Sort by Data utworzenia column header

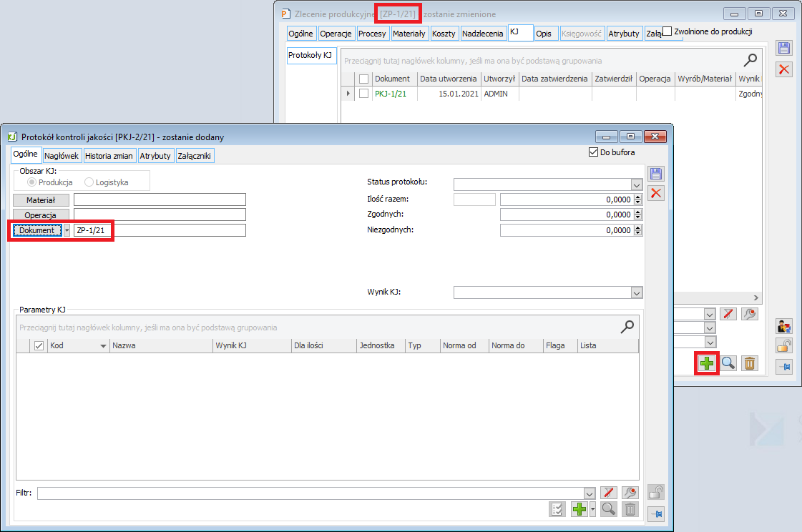(x=448, y=79)
